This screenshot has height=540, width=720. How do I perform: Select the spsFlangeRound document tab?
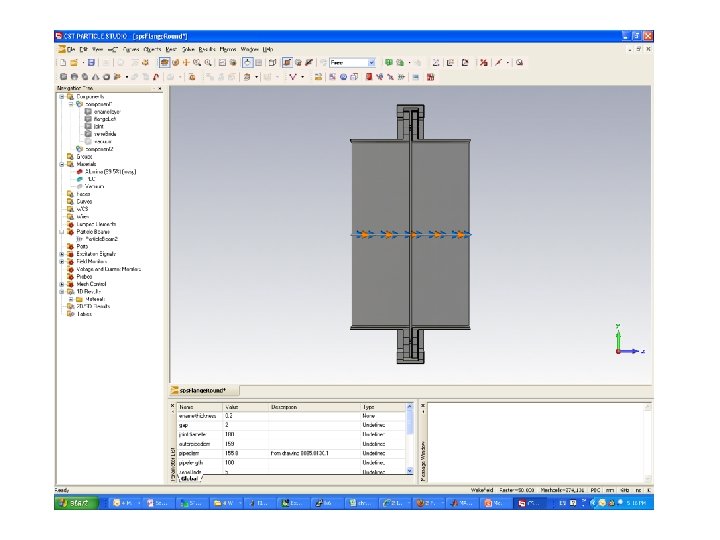point(202,390)
